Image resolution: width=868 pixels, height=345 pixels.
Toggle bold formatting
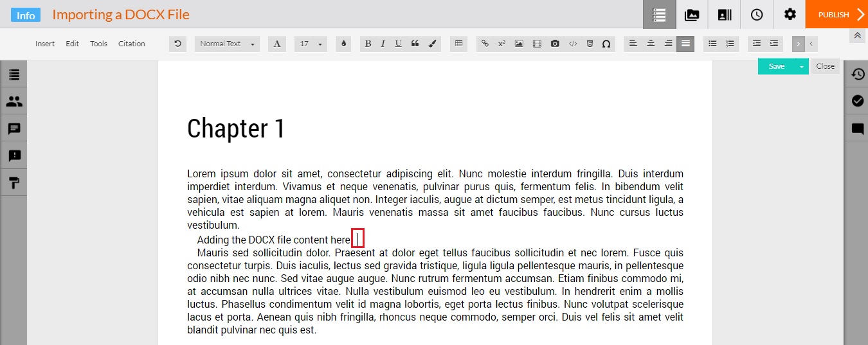pyautogui.click(x=368, y=44)
